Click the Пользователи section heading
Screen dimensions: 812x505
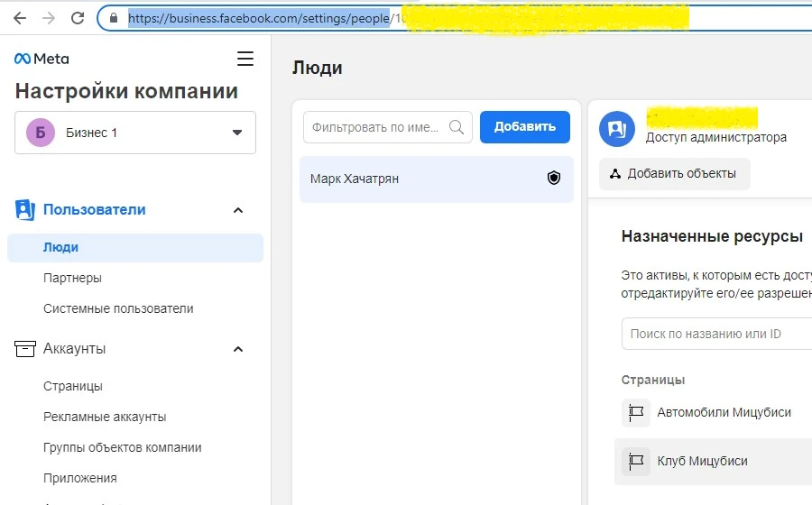[x=94, y=210]
